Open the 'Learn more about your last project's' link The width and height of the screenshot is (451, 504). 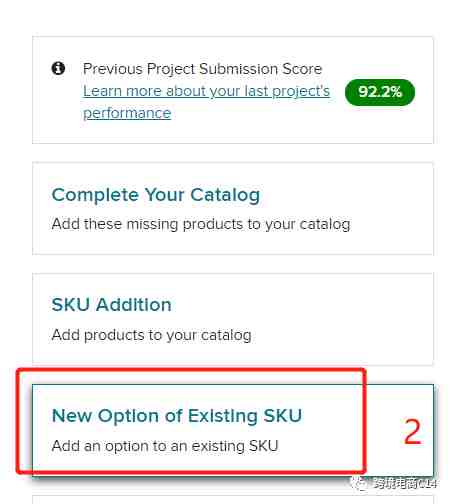point(206,91)
